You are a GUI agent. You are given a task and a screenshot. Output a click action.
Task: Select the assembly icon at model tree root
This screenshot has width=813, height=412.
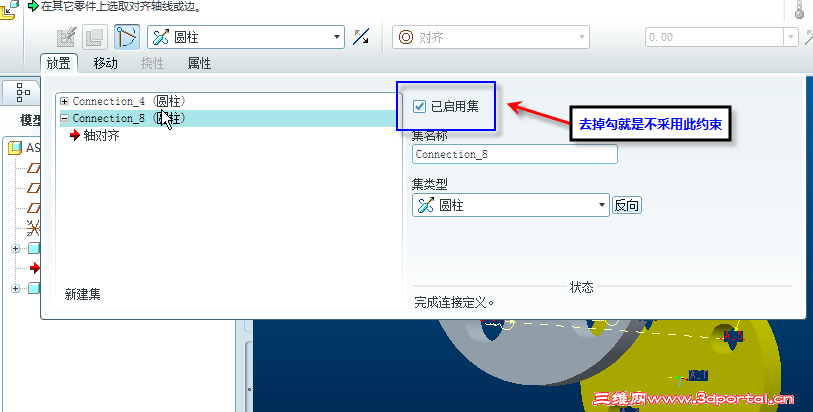(x=15, y=148)
